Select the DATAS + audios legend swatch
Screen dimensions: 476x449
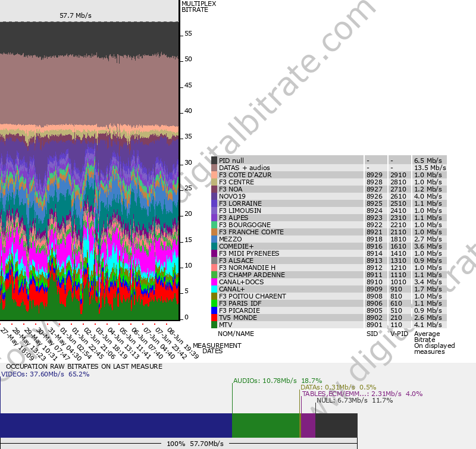(214, 168)
